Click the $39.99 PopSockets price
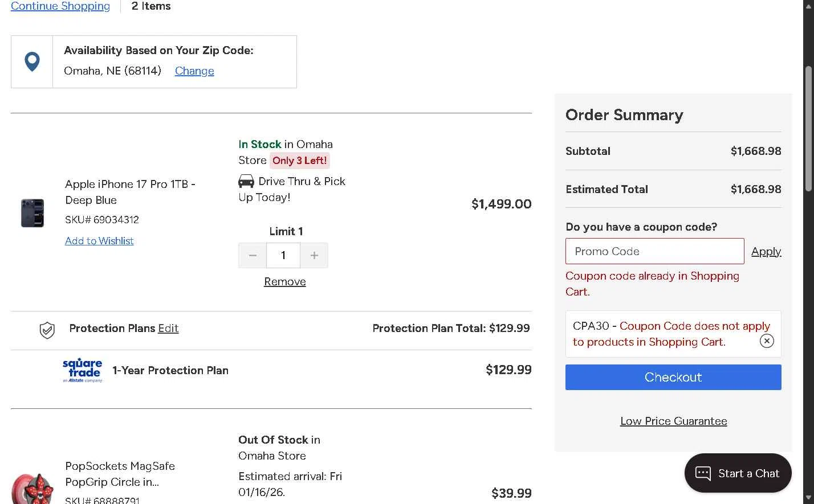Screen dimensions: 814x504 tap(511, 493)
